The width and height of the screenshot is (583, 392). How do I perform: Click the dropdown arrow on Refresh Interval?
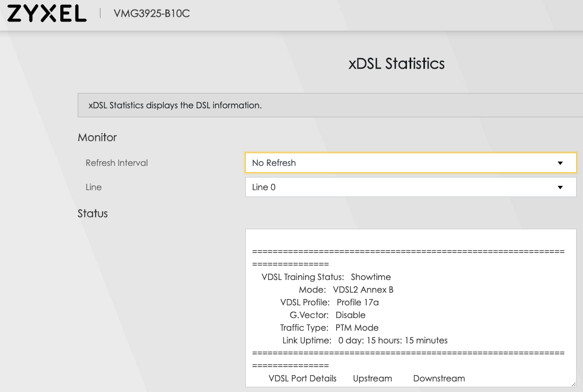560,163
